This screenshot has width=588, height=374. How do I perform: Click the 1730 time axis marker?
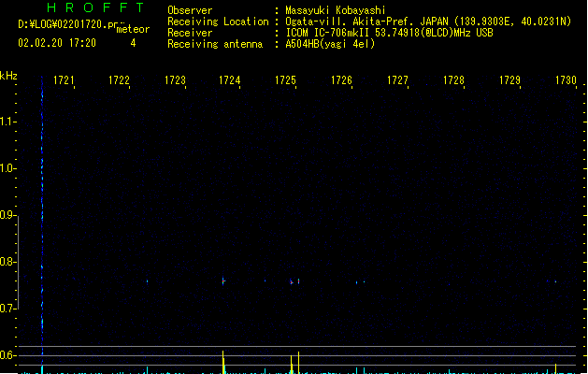click(566, 80)
